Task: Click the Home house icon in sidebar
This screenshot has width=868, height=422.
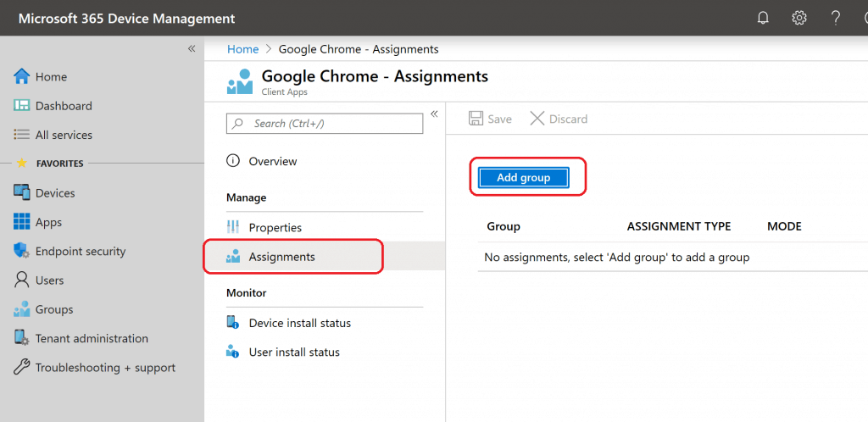Action: point(21,76)
